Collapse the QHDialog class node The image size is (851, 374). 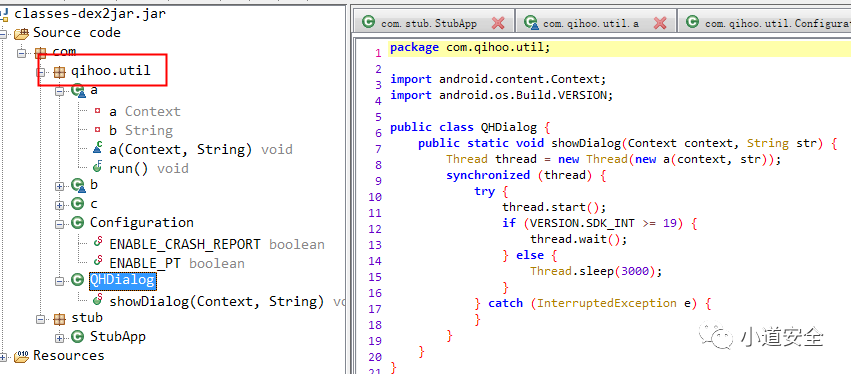59,281
